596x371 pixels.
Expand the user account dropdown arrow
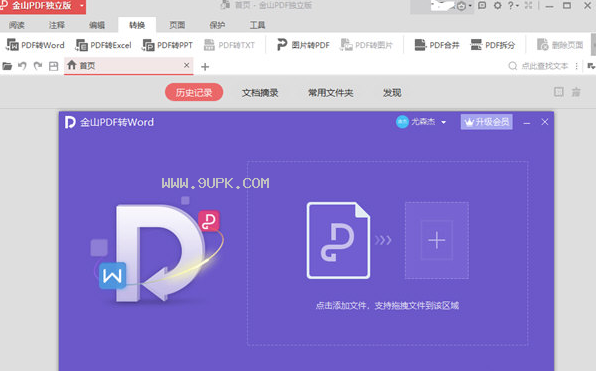point(444,122)
